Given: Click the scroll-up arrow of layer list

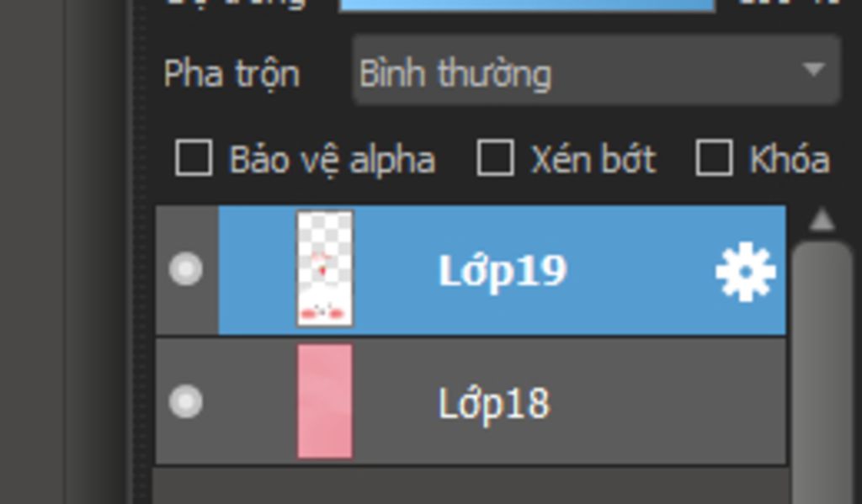Looking at the screenshot, I should click(x=822, y=220).
